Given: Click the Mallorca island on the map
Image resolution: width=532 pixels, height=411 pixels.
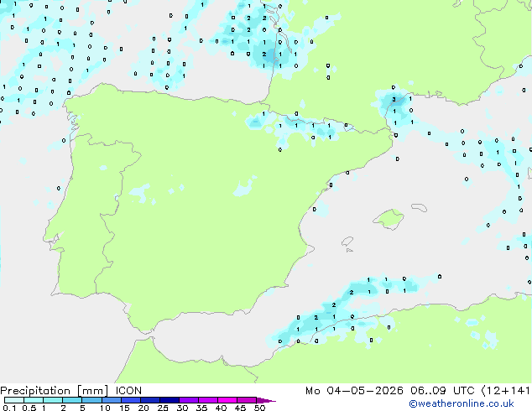Looking at the screenshot, I should click(x=389, y=219).
